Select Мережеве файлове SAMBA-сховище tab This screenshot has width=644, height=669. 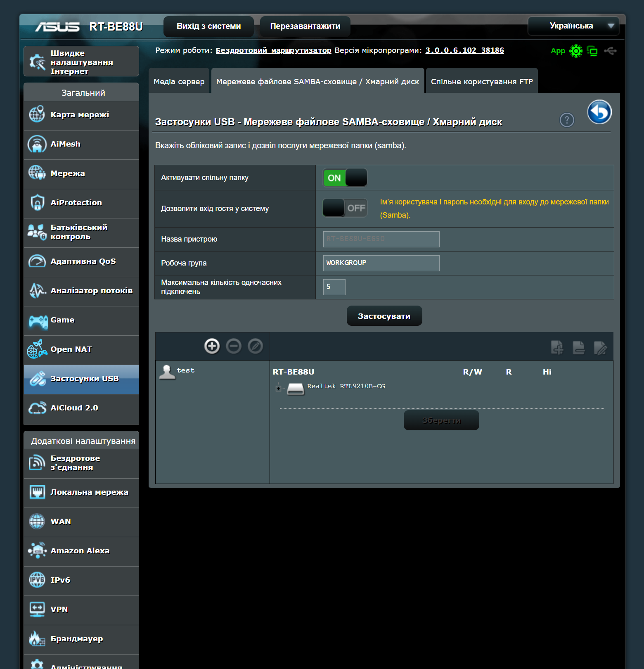click(x=318, y=81)
